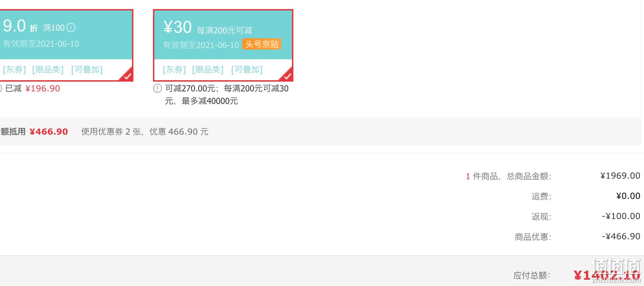Click the [东券] tag on the ¥30 coupon
The height and width of the screenshot is (286, 644).
[174, 69]
